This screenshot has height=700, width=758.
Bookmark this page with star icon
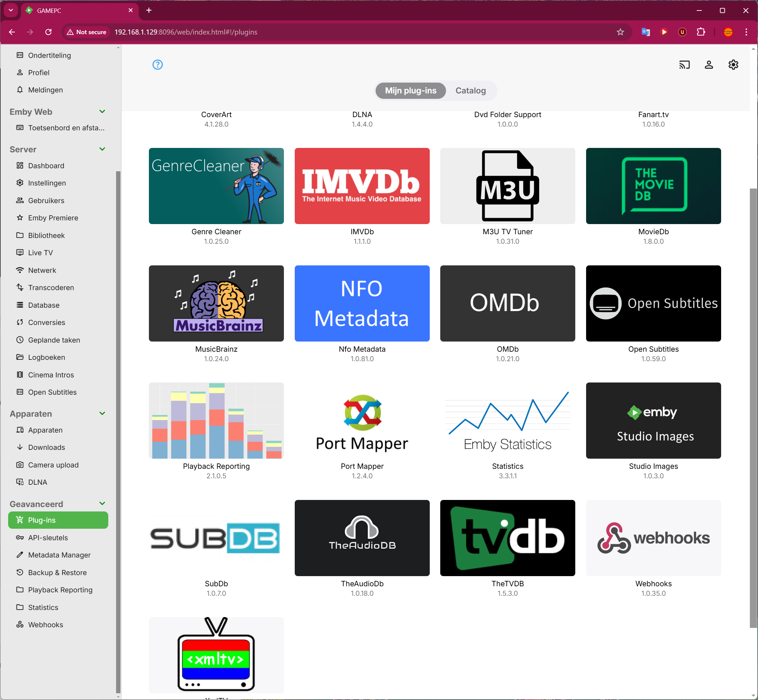pyautogui.click(x=620, y=32)
